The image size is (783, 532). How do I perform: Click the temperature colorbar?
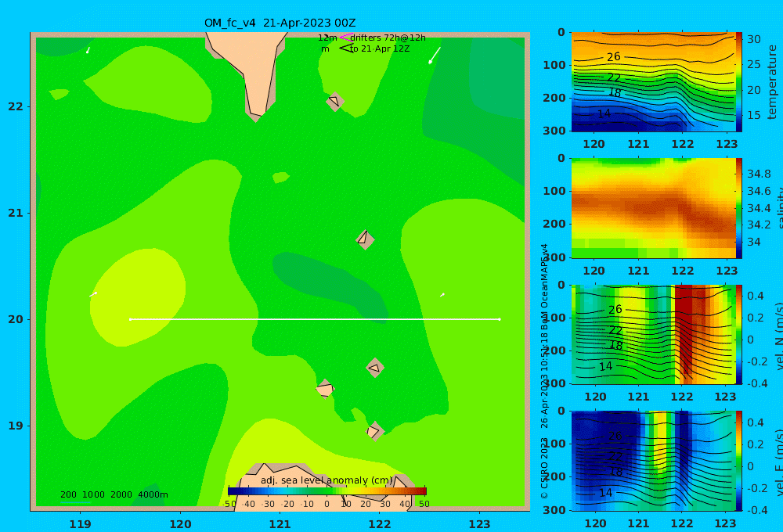[738, 82]
